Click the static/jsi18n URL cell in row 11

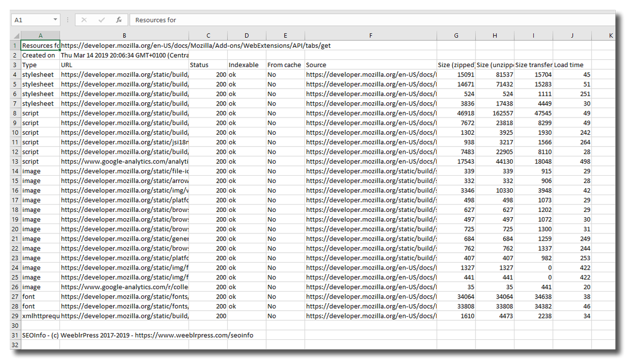click(124, 142)
